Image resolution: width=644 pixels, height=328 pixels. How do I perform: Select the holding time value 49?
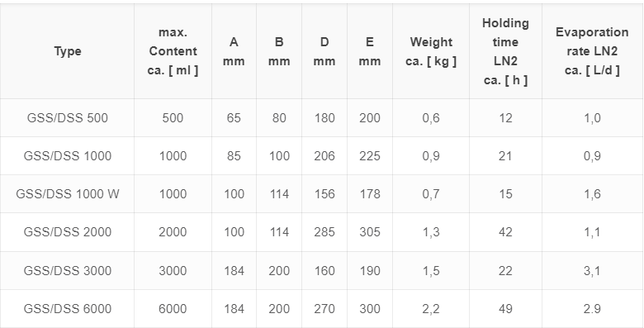click(x=505, y=309)
